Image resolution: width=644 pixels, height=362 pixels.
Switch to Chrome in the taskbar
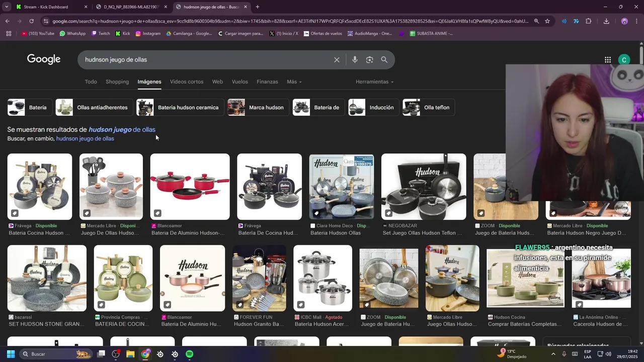click(145, 354)
